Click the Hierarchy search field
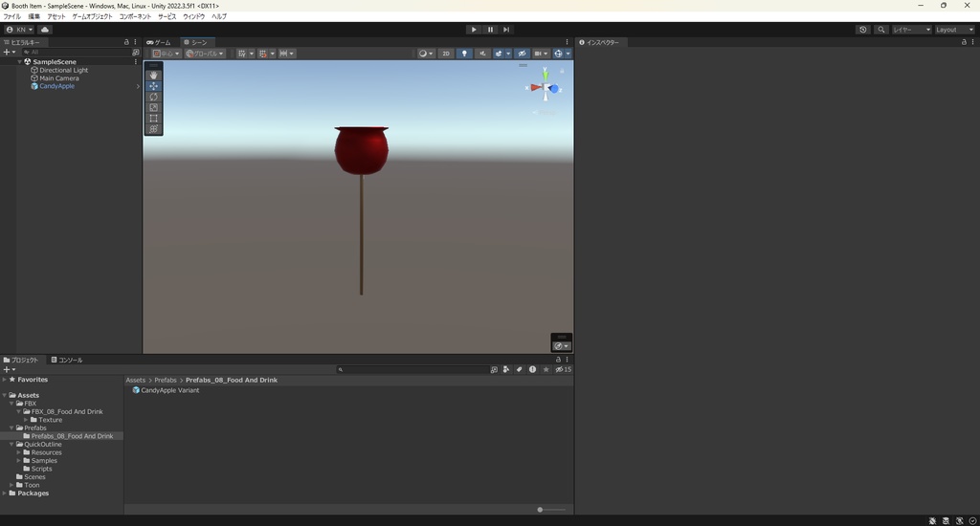This screenshot has height=526, width=980. click(76, 53)
